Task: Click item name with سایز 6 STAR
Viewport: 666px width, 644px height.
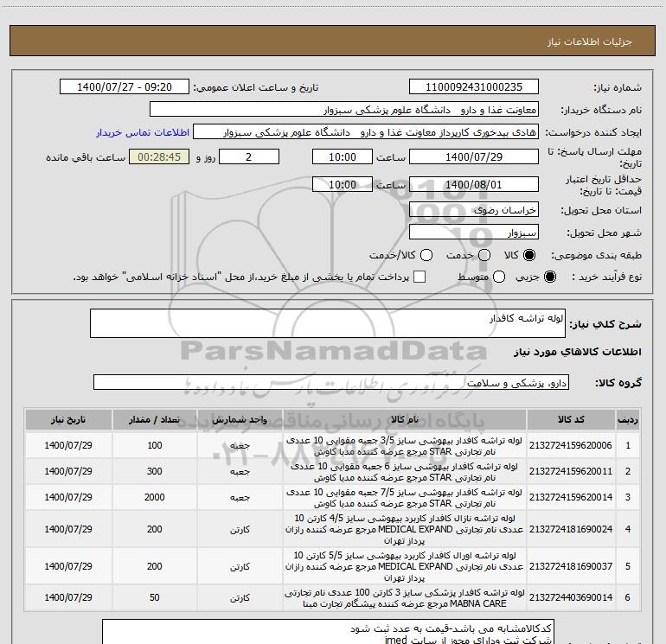Action: [405, 472]
